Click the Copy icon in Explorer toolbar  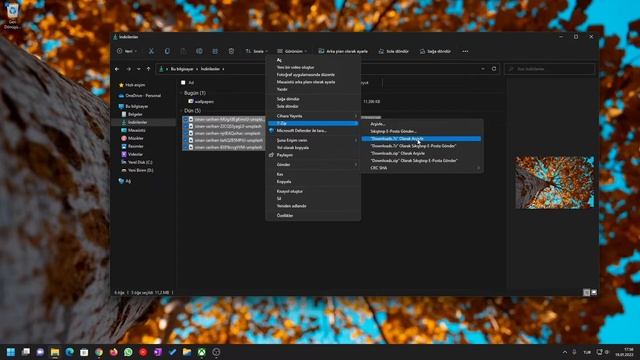coord(167,51)
